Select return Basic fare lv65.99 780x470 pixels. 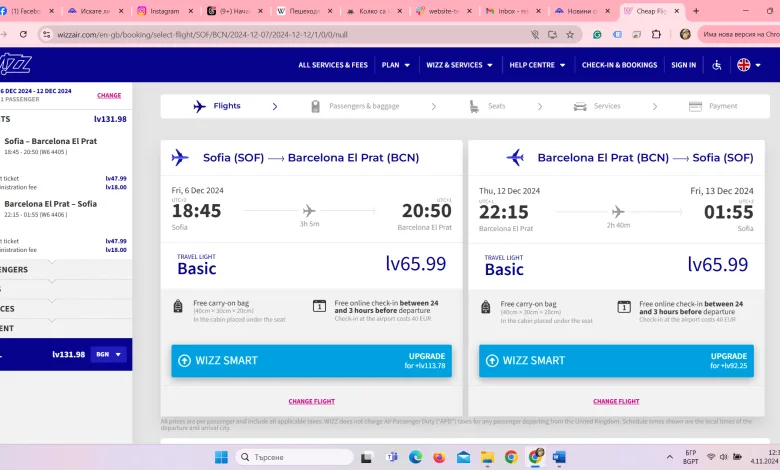pos(616,265)
